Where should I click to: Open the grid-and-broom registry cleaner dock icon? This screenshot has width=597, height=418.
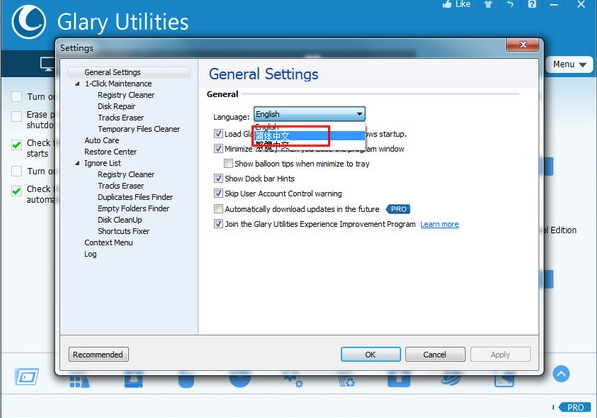pos(80,380)
